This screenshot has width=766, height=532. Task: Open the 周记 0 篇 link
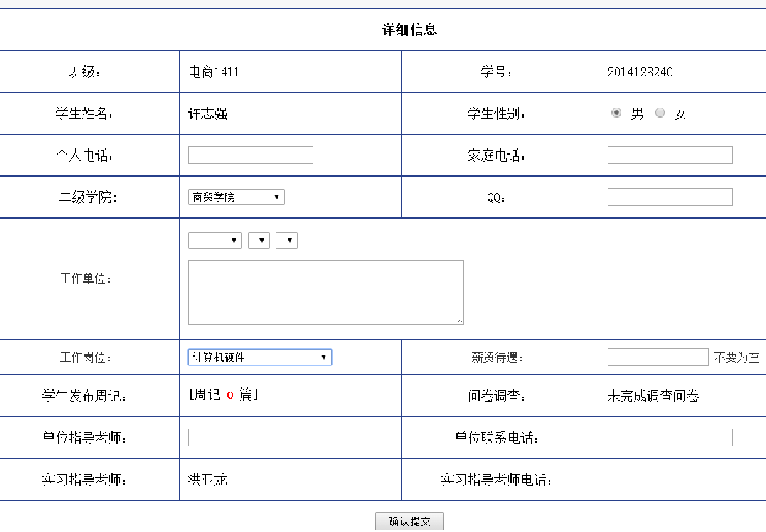223,395
